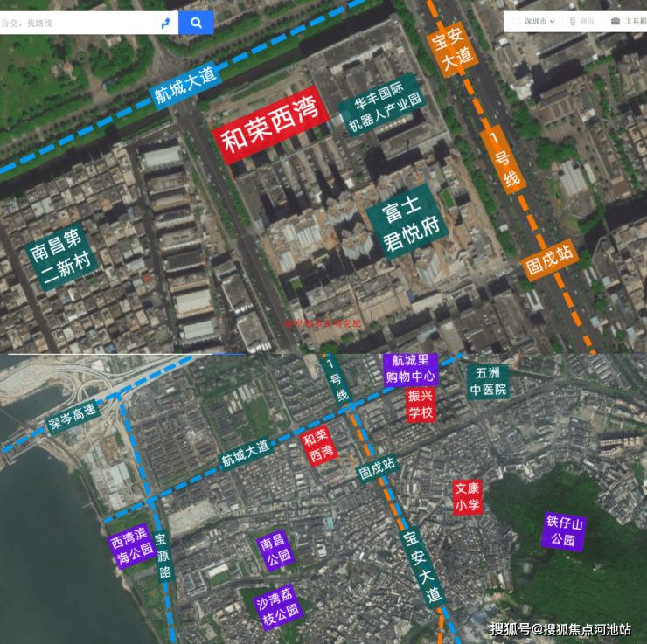Select the 五洲中医院 label

(x=488, y=382)
